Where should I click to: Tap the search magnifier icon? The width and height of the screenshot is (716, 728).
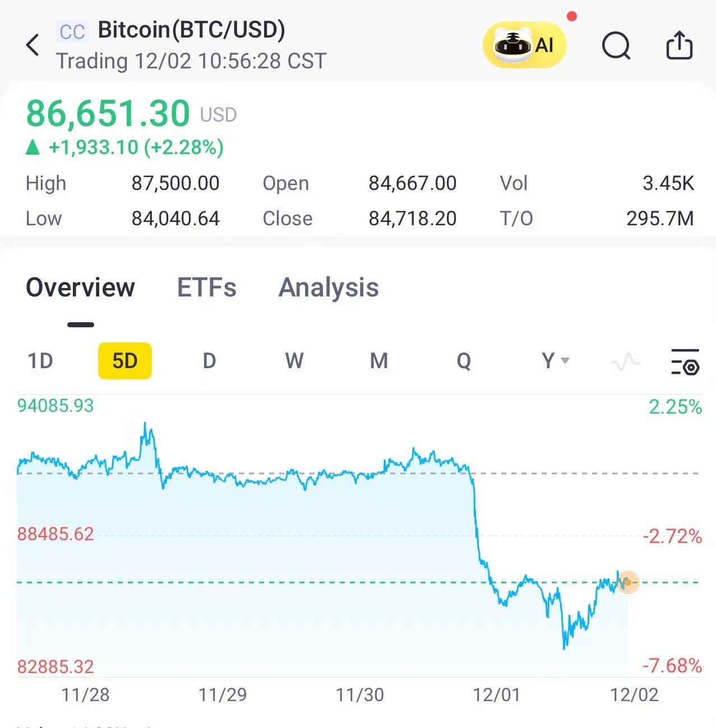[616, 45]
